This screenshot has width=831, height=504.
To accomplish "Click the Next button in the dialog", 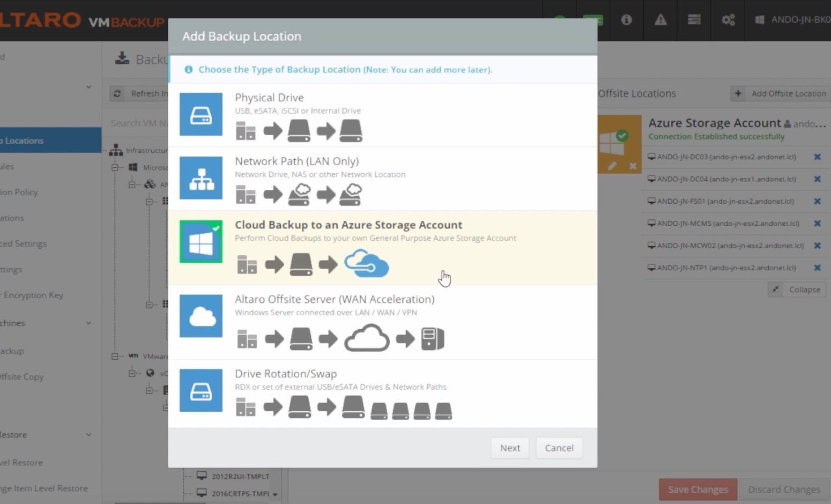I will click(x=509, y=448).
